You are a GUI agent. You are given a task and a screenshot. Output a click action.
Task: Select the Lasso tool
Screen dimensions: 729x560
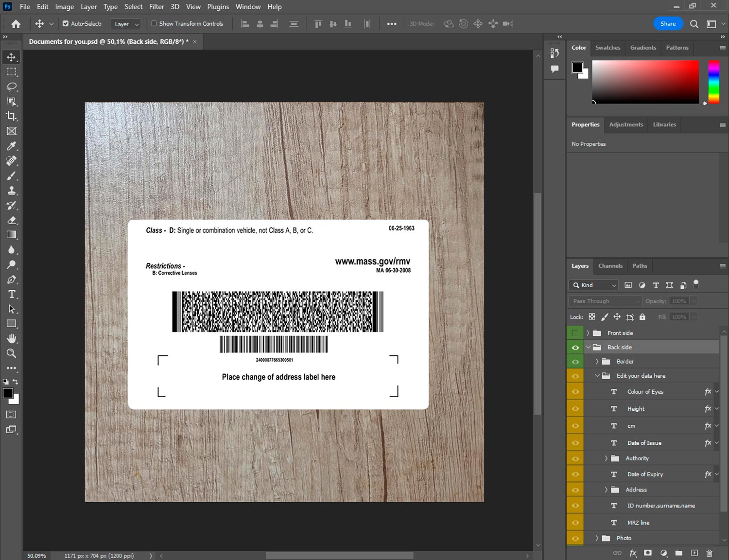tap(11, 87)
